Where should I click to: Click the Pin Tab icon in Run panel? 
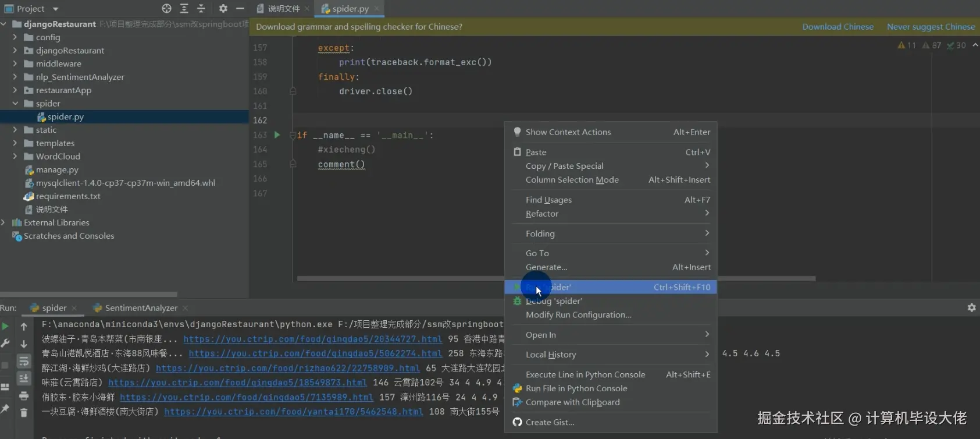point(5,409)
